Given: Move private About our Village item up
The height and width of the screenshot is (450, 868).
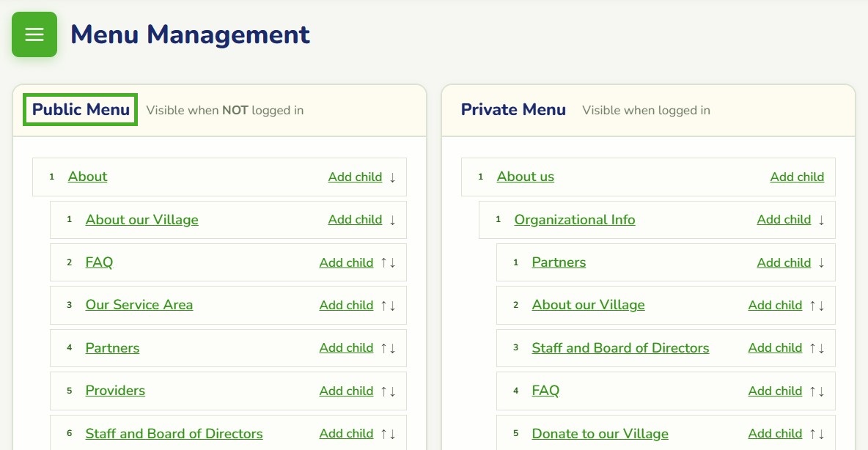Looking at the screenshot, I should [x=812, y=306].
